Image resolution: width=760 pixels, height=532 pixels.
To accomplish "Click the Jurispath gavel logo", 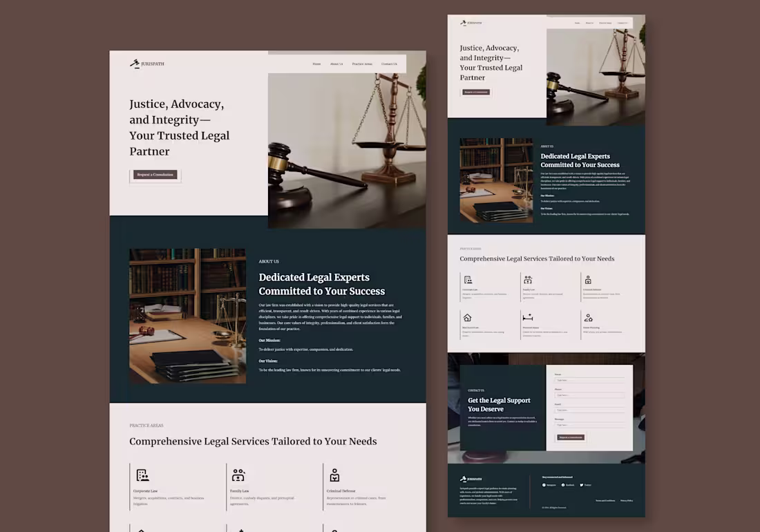I will [135, 64].
